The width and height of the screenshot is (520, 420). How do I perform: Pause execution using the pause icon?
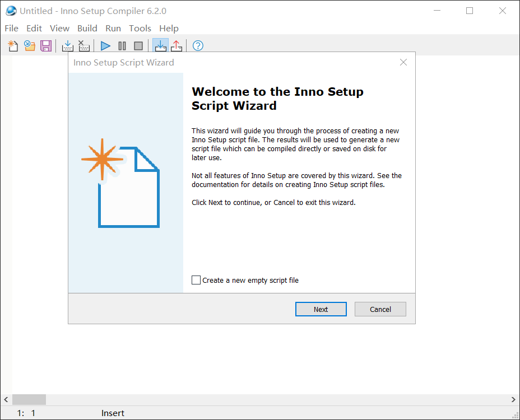click(122, 46)
